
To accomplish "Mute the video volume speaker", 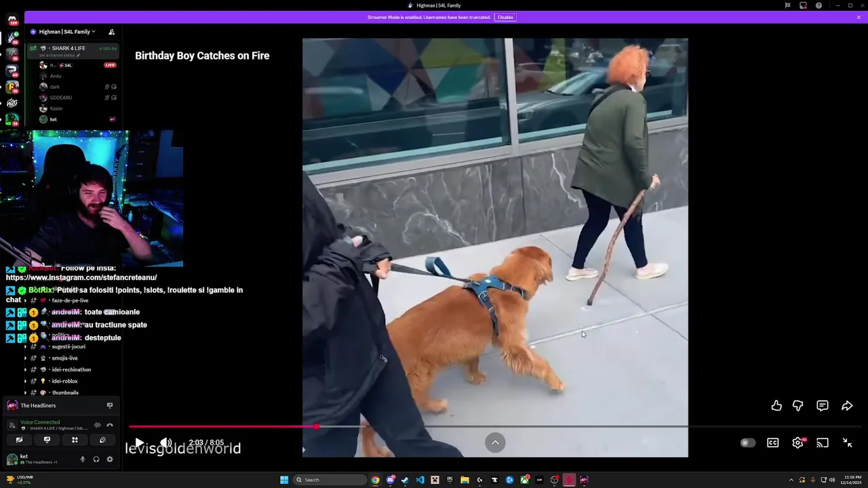I will point(165,443).
